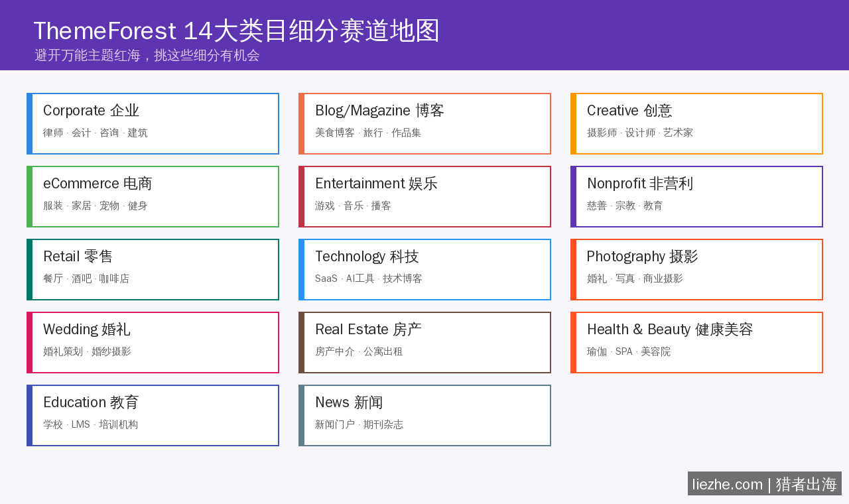
Task: Click the line 餐厅 · 酒吧 · 咖啡店
Action: coord(86,279)
